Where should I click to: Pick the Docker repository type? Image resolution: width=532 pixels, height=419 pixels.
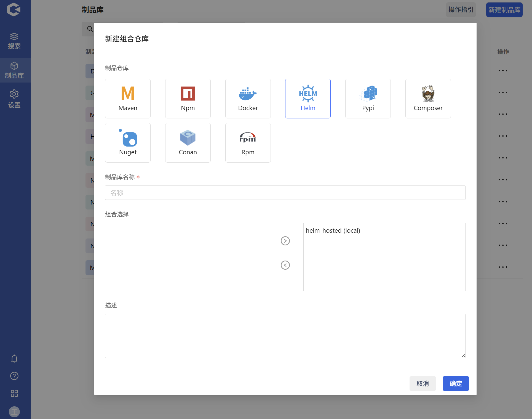pos(248,99)
